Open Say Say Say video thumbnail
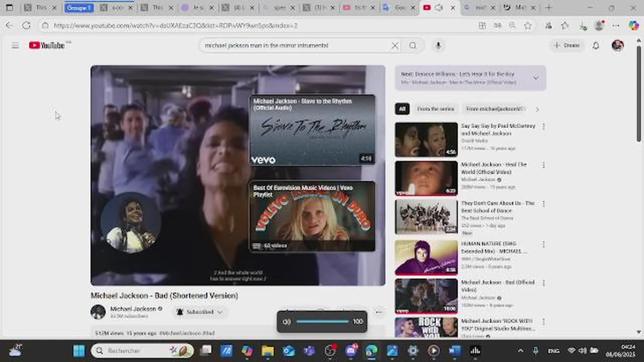 click(x=426, y=139)
